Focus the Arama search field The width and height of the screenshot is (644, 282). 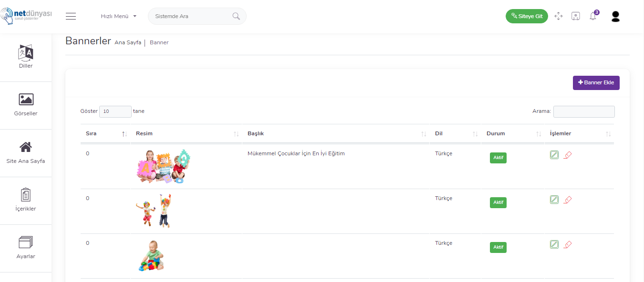click(x=584, y=111)
